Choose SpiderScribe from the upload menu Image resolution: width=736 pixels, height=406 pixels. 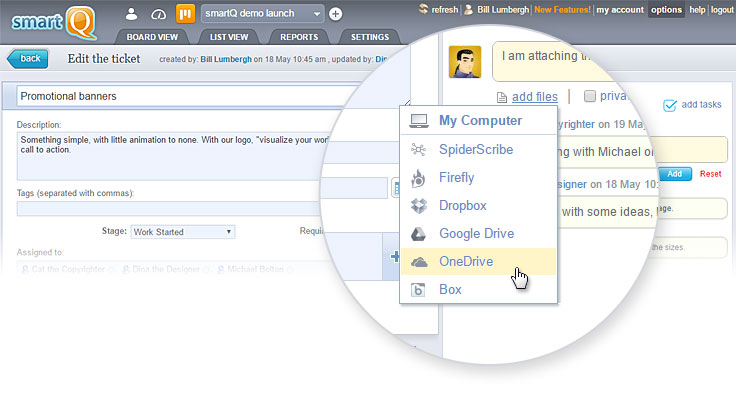(x=479, y=150)
